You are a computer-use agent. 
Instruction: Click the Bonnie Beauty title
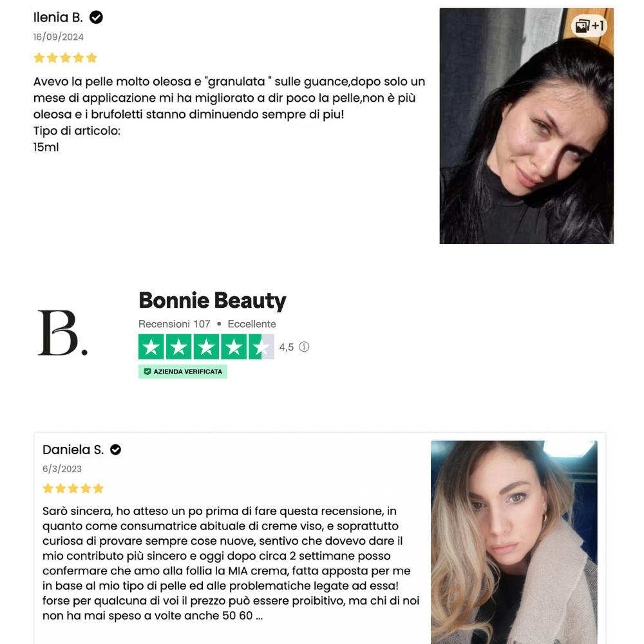coord(213,300)
